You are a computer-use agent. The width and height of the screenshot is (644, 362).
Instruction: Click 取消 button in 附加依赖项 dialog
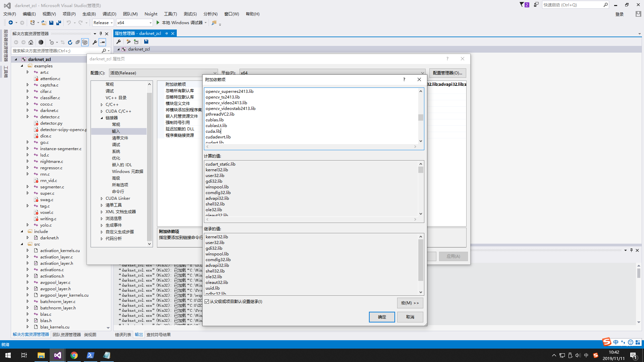point(410,317)
